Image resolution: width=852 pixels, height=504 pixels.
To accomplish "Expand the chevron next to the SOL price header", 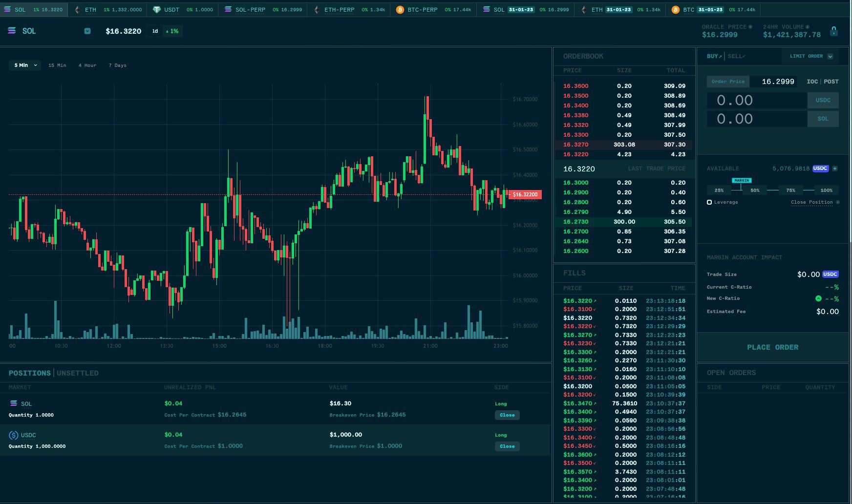I will point(87,31).
